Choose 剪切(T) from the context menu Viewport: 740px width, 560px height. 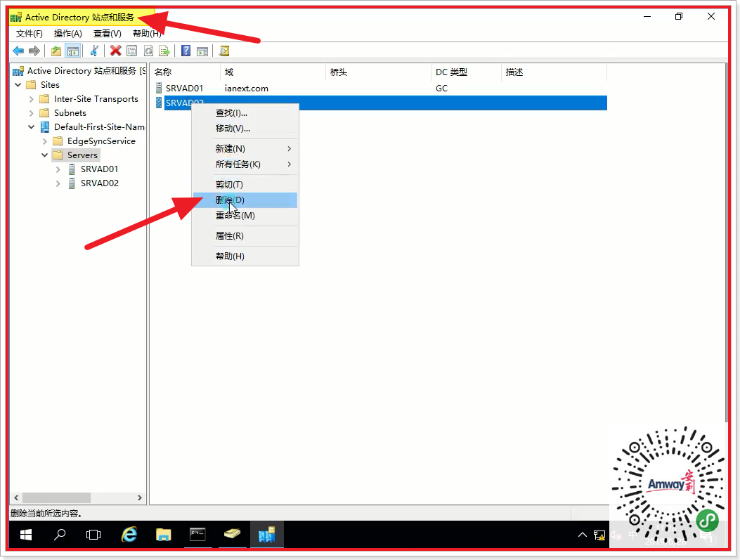[x=245, y=185]
